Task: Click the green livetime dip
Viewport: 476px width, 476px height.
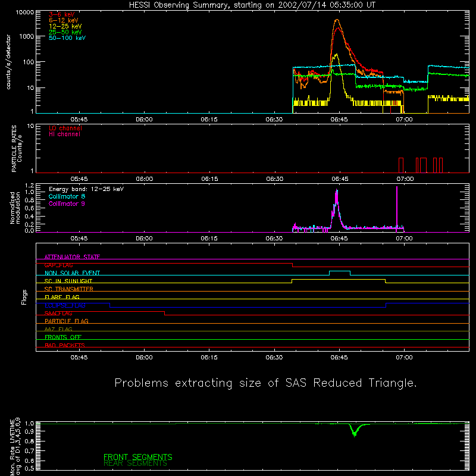Action: 354,430
